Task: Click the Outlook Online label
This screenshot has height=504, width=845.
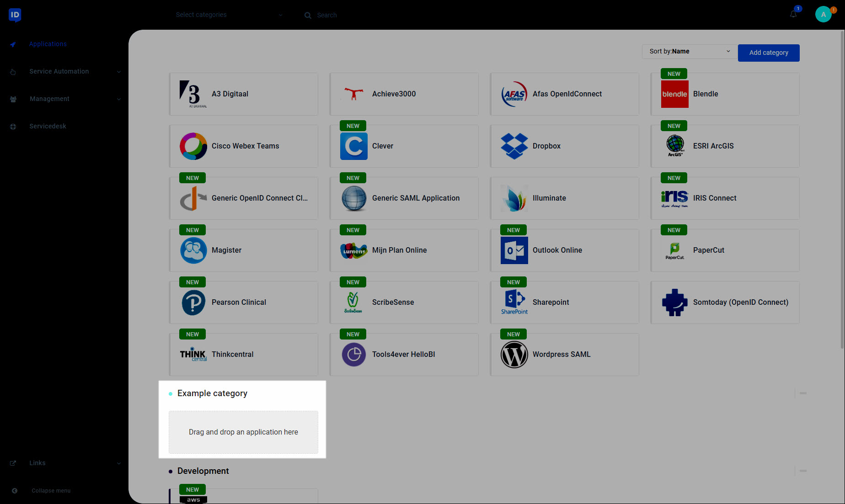Action: pos(557,250)
